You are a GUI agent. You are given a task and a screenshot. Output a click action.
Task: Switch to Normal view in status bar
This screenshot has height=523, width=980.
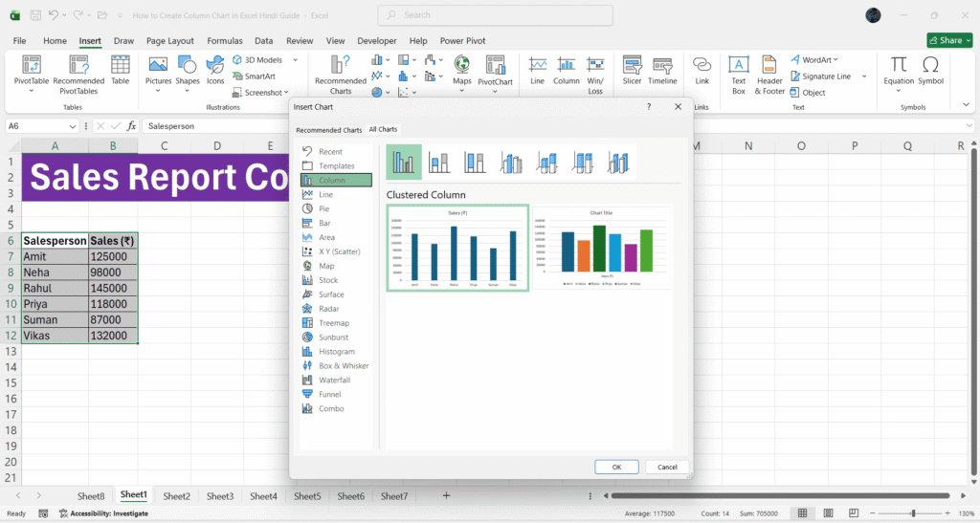coord(803,513)
